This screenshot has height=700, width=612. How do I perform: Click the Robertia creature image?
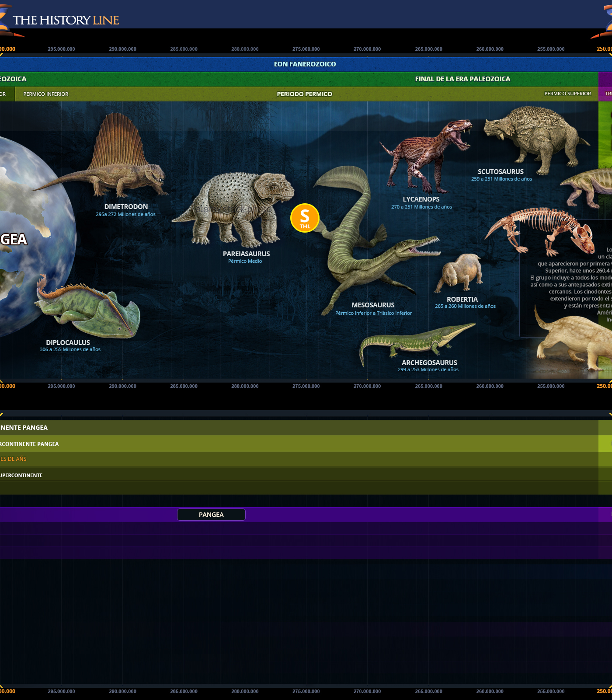tap(459, 273)
